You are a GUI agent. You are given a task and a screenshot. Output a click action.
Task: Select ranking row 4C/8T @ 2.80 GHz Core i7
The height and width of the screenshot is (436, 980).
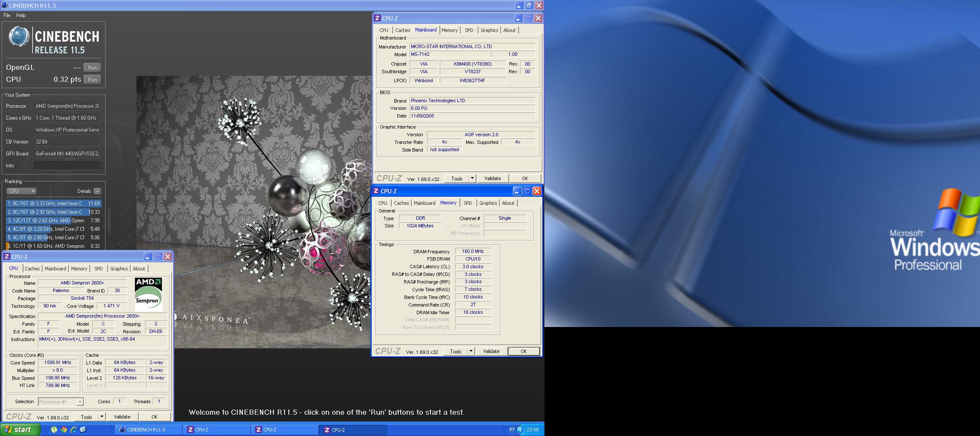coord(54,238)
